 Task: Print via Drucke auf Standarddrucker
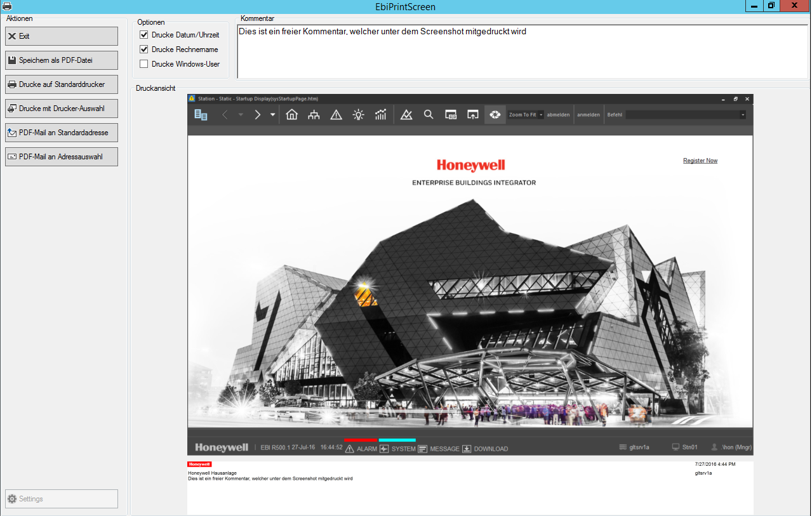click(x=62, y=84)
